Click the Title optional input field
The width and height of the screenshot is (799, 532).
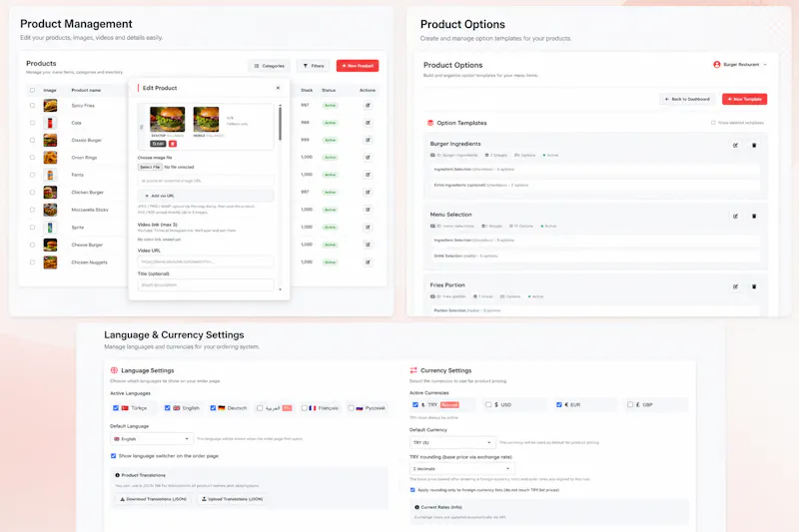pyautogui.click(x=206, y=284)
